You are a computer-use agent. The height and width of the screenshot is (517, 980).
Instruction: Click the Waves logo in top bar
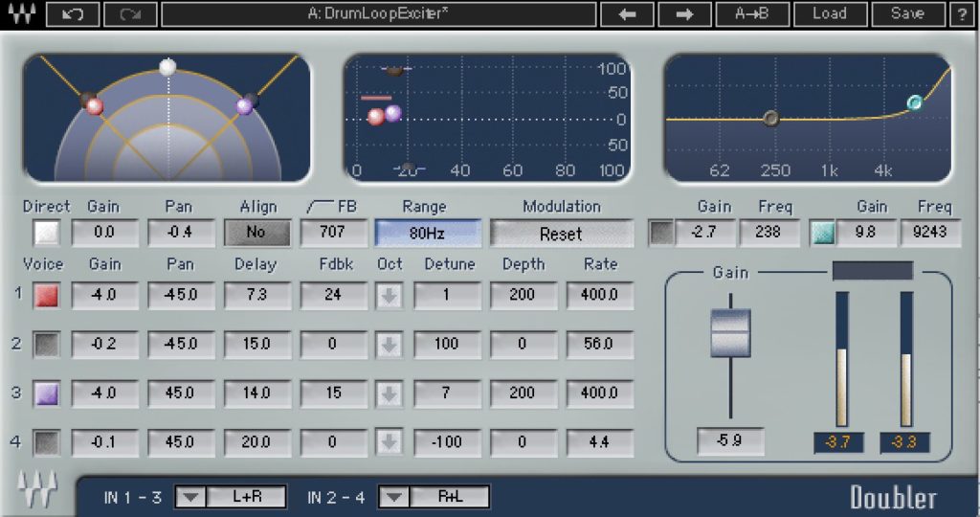23,13
